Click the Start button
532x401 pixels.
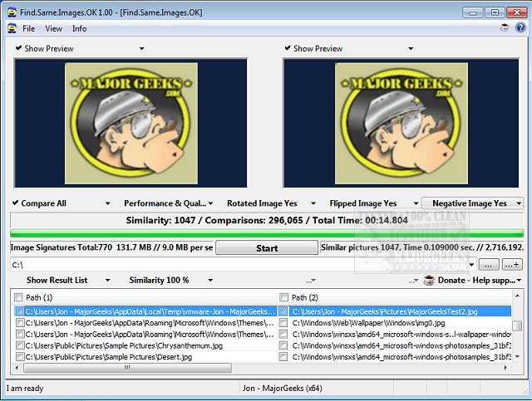click(x=267, y=248)
